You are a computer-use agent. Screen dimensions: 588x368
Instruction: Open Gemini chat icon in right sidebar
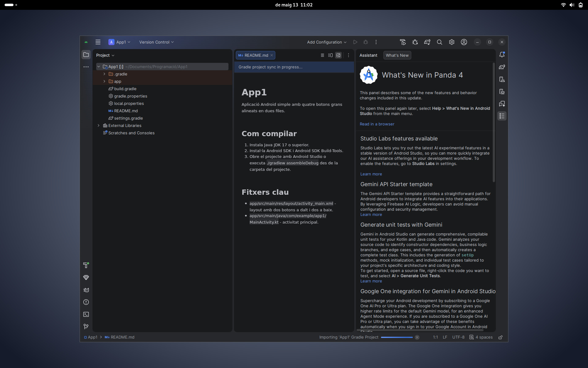502,104
